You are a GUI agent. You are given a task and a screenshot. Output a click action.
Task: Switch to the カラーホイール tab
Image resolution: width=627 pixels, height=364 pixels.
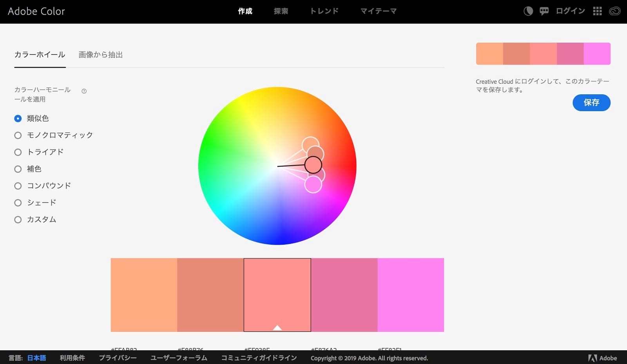point(40,55)
